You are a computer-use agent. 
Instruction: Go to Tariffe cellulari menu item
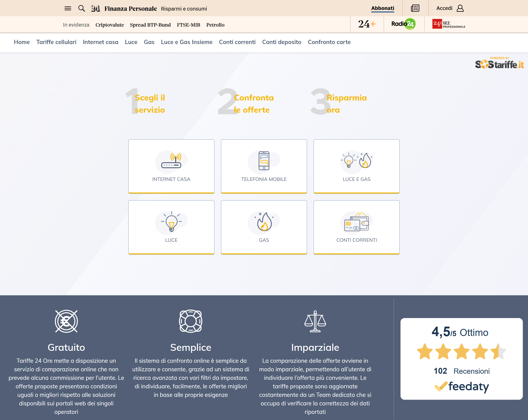tap(56, 42)
